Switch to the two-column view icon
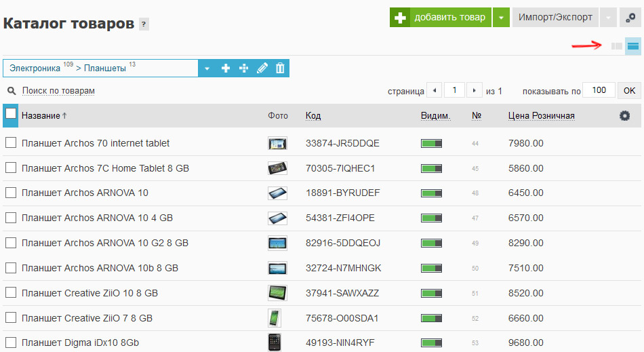Screen dimensions: 644x352 (x=616, y=46)
